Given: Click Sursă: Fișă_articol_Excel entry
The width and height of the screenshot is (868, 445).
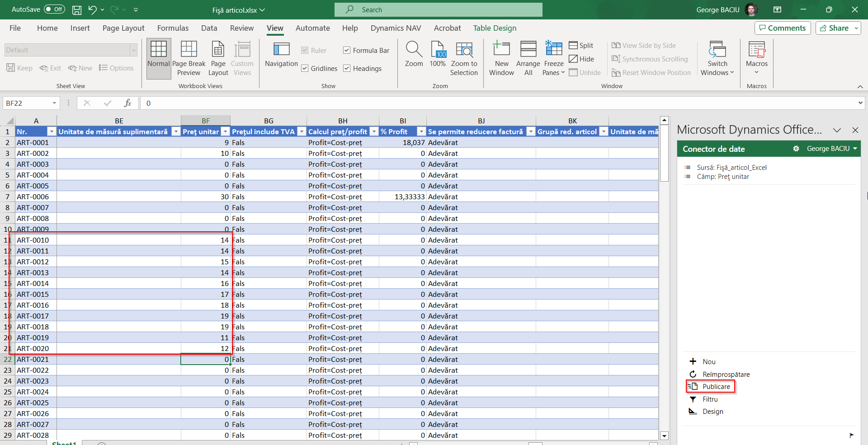Looking at the screenshot, I should pos(731,168).
